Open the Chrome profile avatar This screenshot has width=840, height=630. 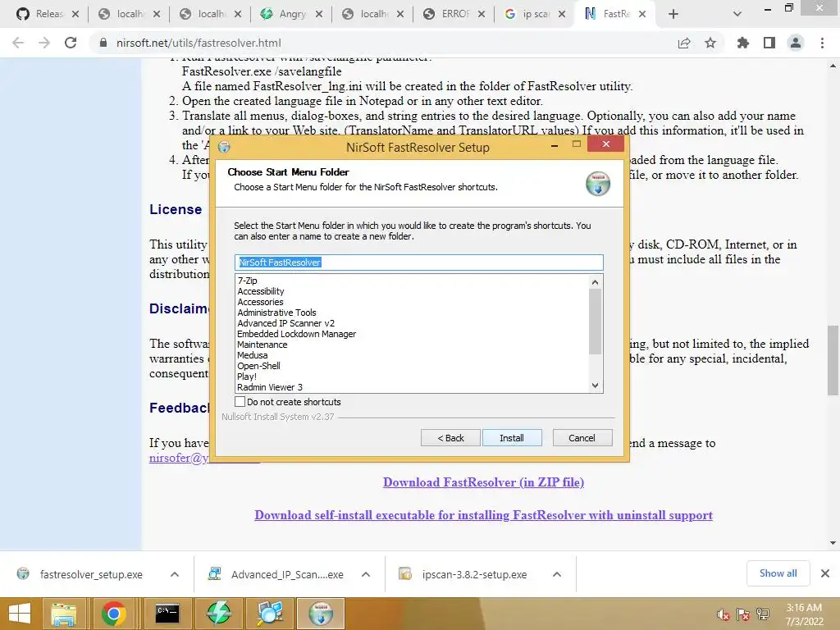tap(796, 43)
